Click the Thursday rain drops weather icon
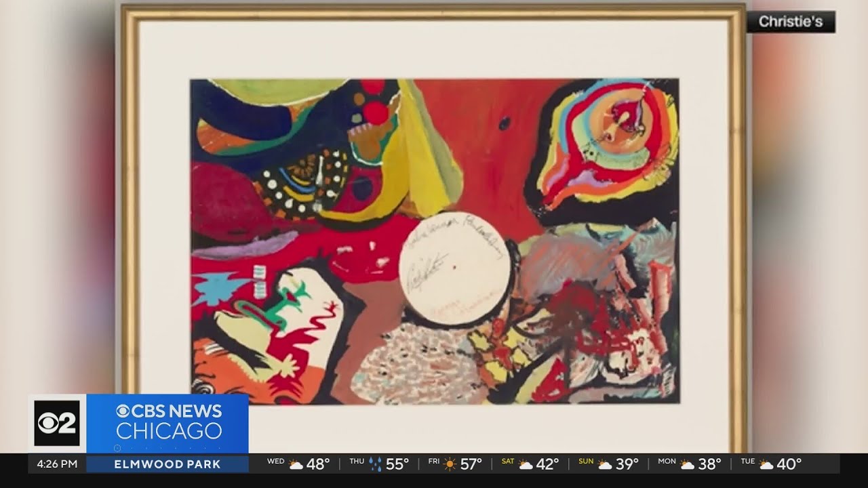The height and width of the screenshot is (488, 868). pos(375,464)
